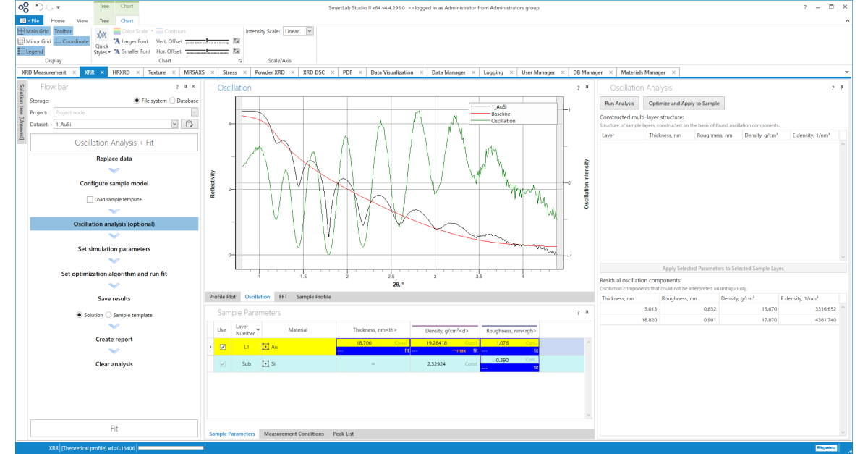
Task: Toggle the Legend display icon
Action: click(x=23, y=51)
